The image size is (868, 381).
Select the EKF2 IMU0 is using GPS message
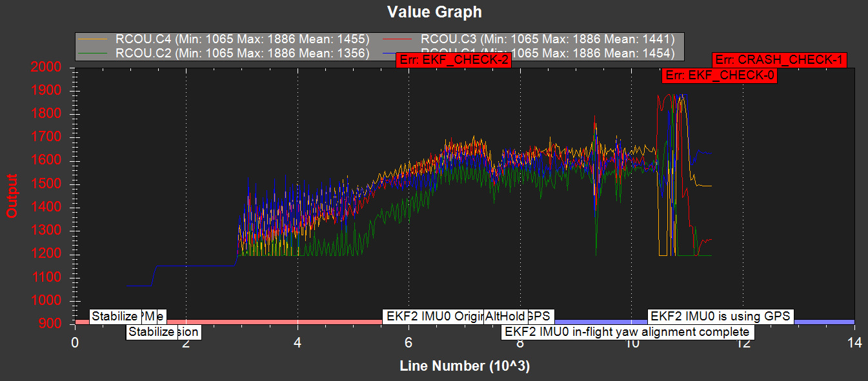point(720,317)
